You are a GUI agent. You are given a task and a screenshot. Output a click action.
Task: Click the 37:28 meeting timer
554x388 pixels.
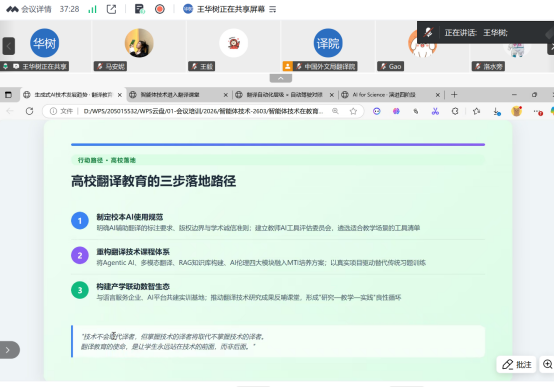69,9
